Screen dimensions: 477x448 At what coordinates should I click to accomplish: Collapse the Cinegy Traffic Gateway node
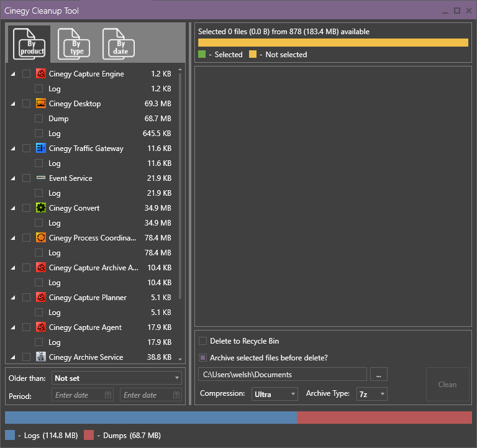pos(13,149)
